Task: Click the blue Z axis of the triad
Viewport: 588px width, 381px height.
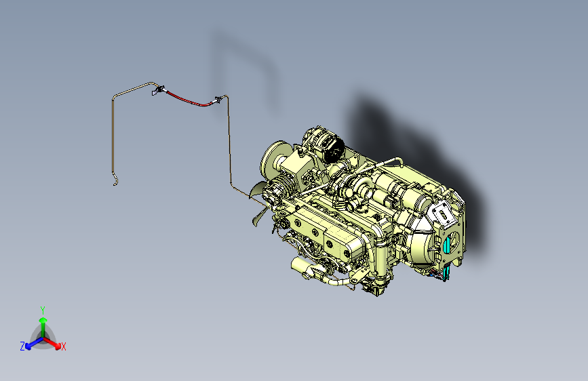Action: coord(34,343)
